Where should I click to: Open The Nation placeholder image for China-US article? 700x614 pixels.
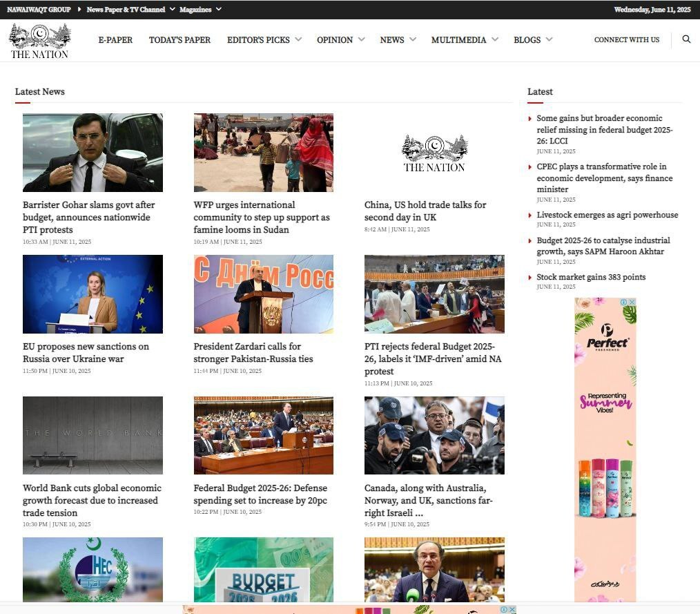tap(434, 153)
